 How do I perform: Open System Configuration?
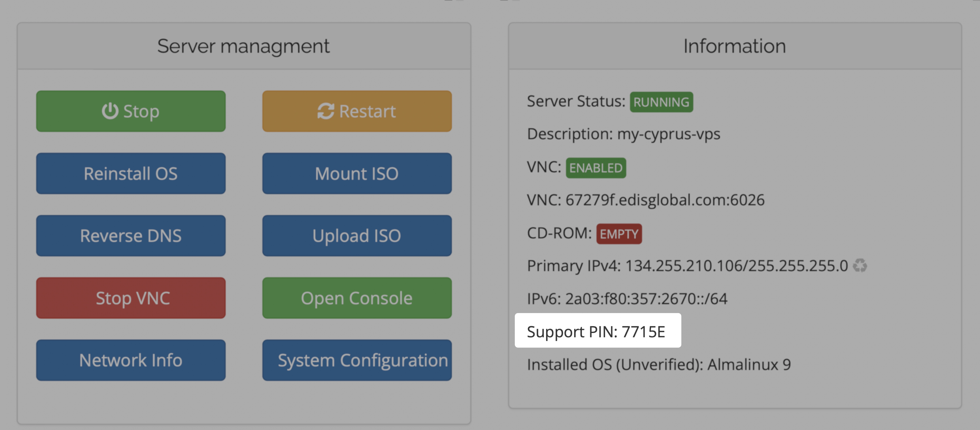click(357, 360)
